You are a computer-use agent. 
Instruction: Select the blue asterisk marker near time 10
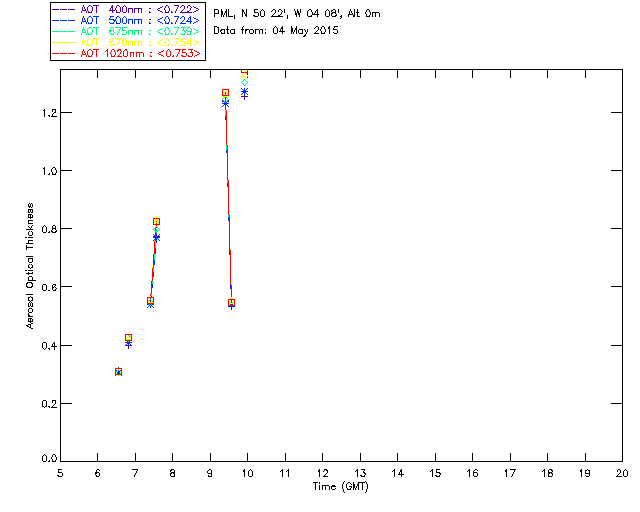tap(244, 91)
